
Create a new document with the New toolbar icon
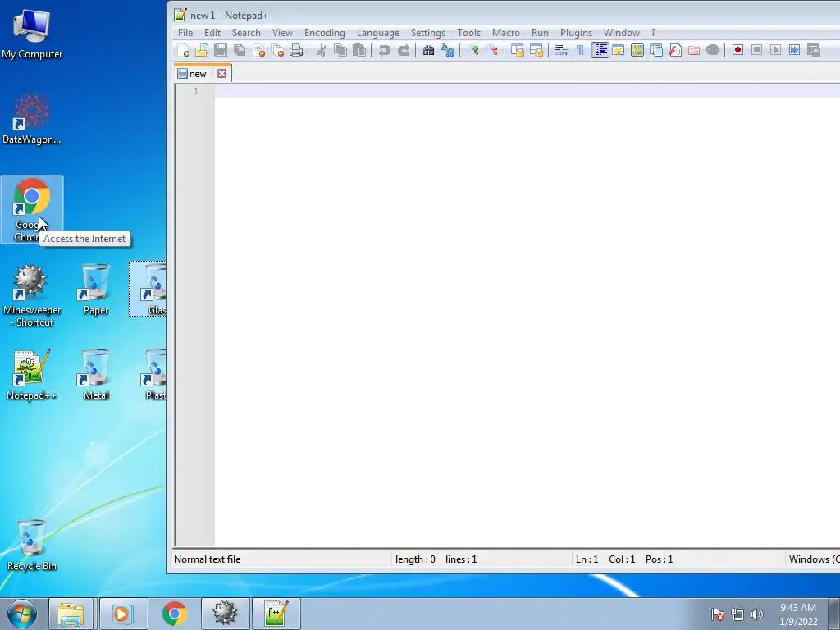click(183, 50)
